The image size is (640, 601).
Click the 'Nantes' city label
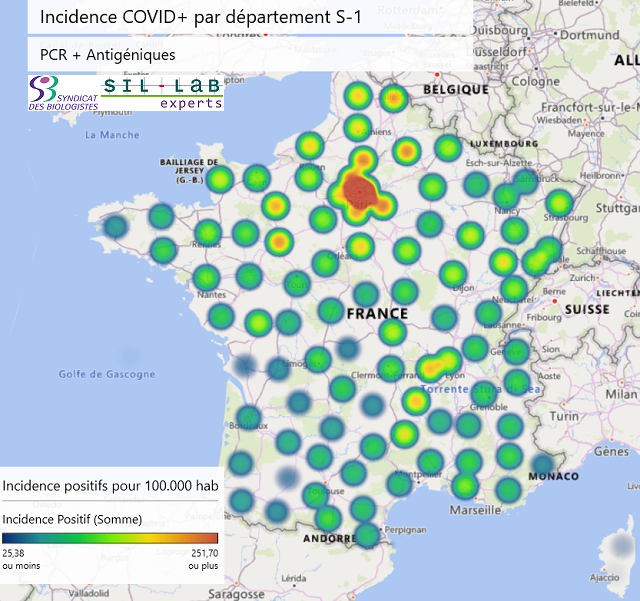211,294
